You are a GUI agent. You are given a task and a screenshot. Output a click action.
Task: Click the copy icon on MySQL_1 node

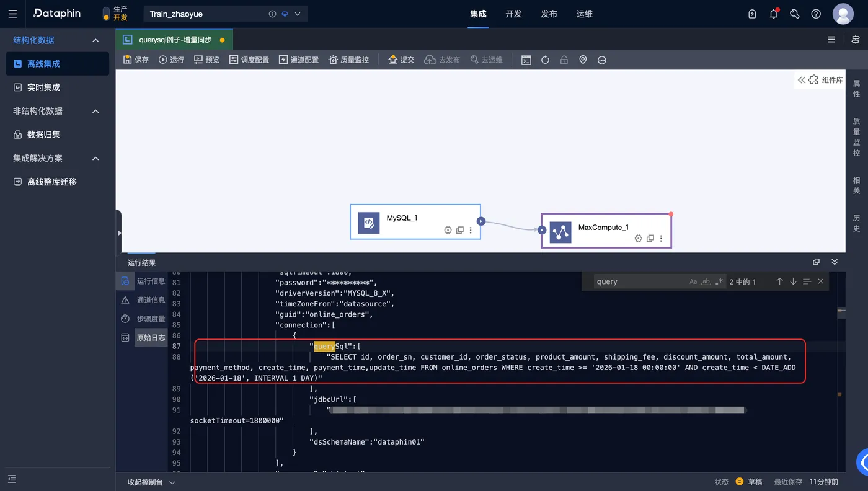pyautogui.click(x=460, y=230)
